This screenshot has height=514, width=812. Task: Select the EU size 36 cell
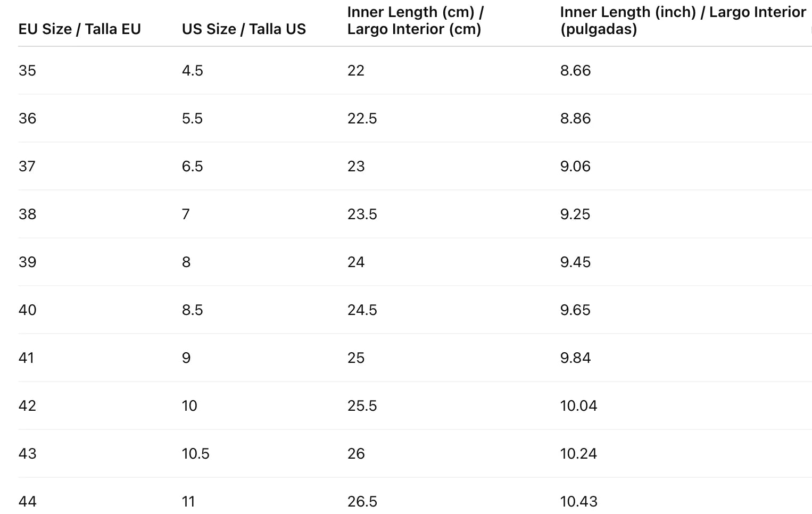(x=27, y=119)
